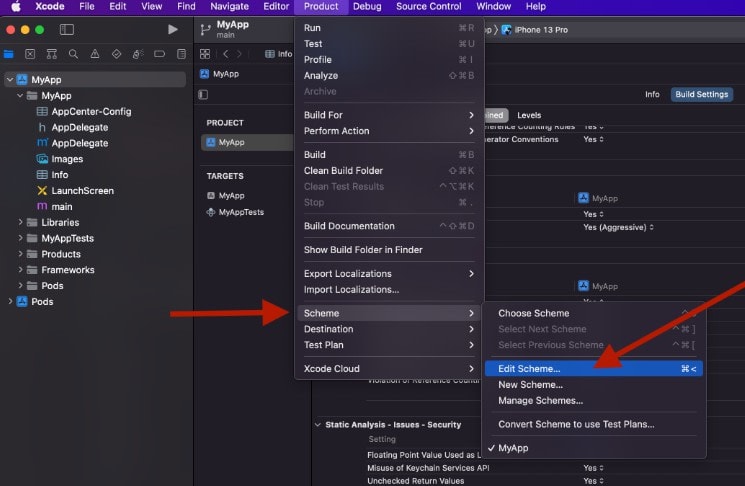This screenshot has width=745, height=486.
Task: Open the Breakpoint navigator icon
Action: [160, 54]
